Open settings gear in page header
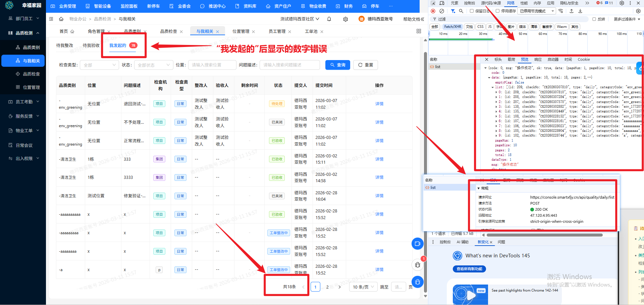The width and height of the screenshot is (644, 305). pyautogui.click(x=345, y=19)
